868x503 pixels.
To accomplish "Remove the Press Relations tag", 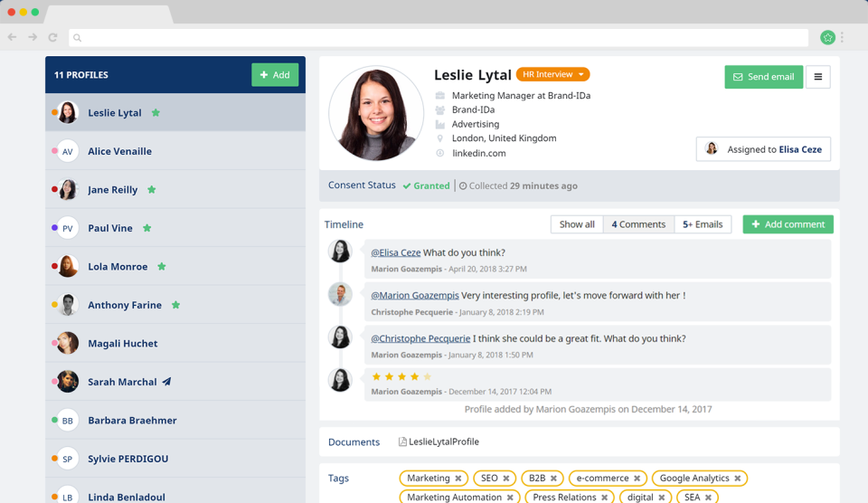I will point(605,498).
